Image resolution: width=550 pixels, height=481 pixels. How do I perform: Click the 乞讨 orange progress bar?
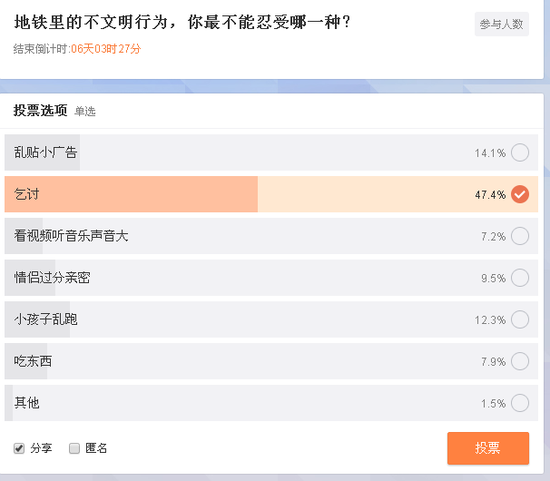tap(131, 194)
